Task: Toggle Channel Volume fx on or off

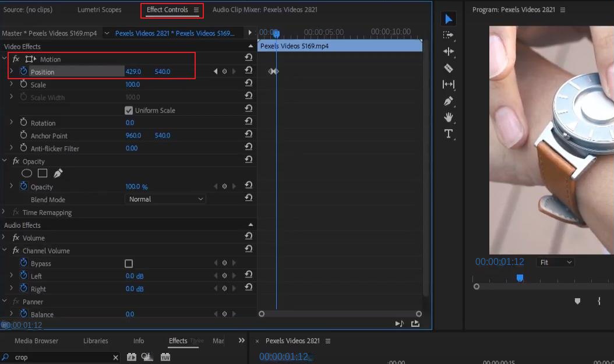Action: 16,250
